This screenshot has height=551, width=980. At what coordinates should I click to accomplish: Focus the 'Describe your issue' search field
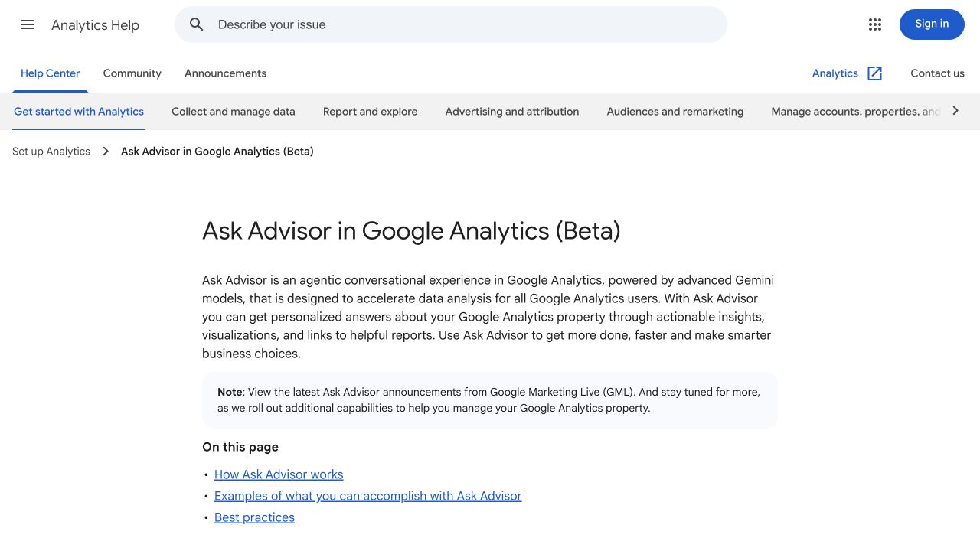click(451, 24)
